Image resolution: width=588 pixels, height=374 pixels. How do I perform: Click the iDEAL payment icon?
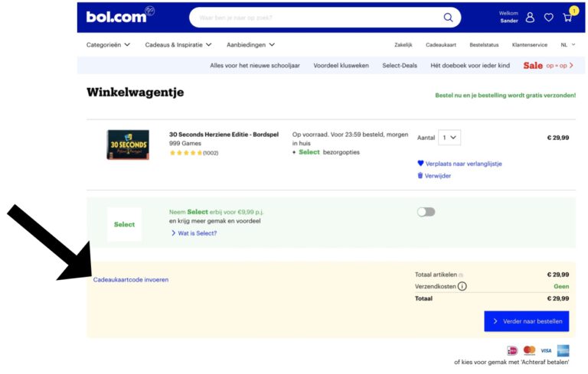[x=512, y=351]
